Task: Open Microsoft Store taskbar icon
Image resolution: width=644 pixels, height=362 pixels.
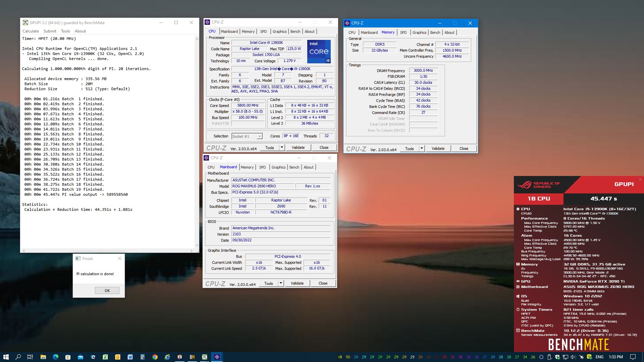Action: (x=68, y=357)
